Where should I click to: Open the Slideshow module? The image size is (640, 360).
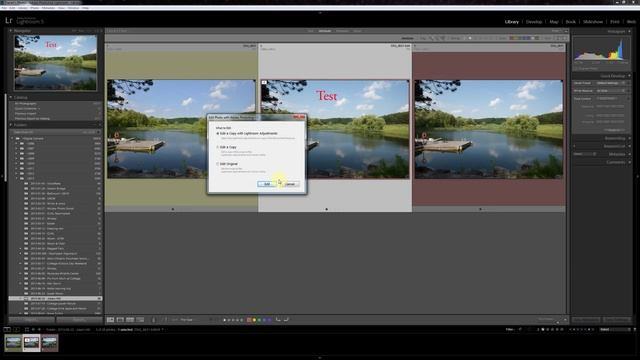pyautogui.click(x=593, y=22)
